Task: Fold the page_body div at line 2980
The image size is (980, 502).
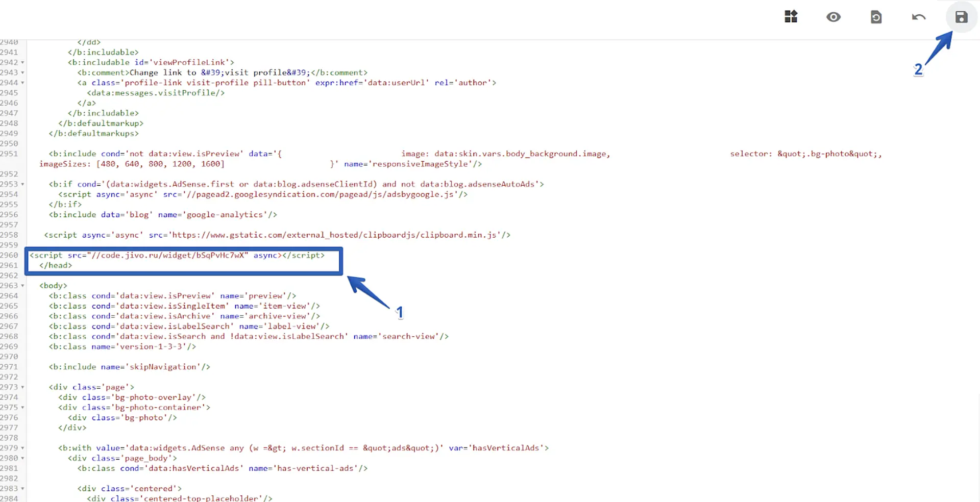Action: tap(22, 459)
